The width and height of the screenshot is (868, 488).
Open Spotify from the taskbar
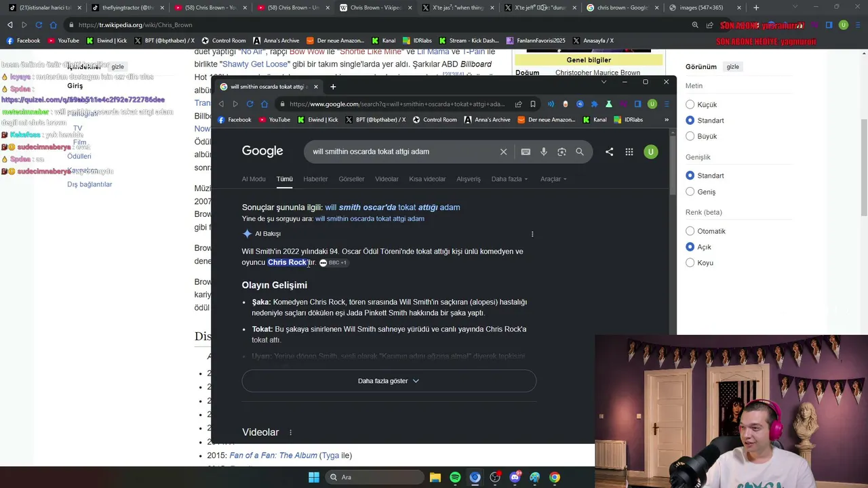[455, 477]
